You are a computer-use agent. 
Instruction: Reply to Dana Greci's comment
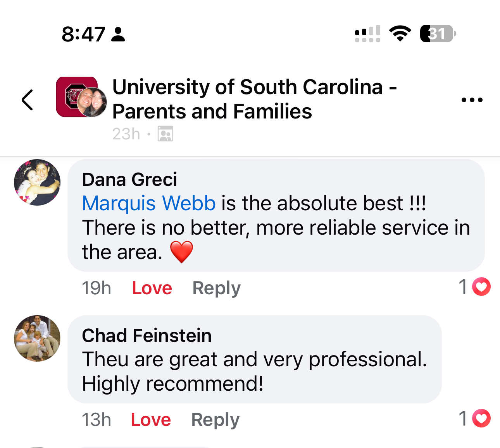pos(216,288)
